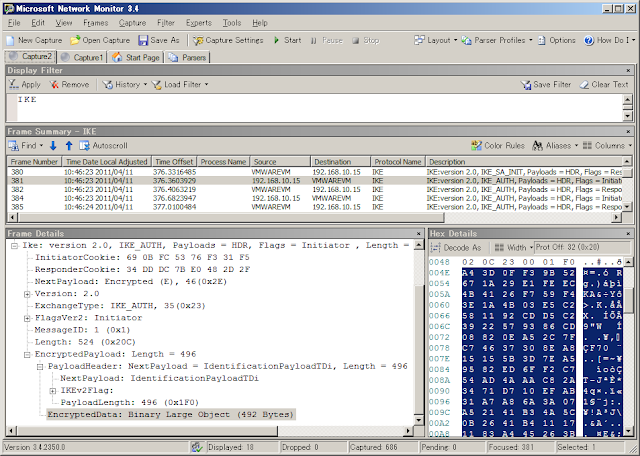Click the Prot Off field in Hex Details

coord(582,247)
